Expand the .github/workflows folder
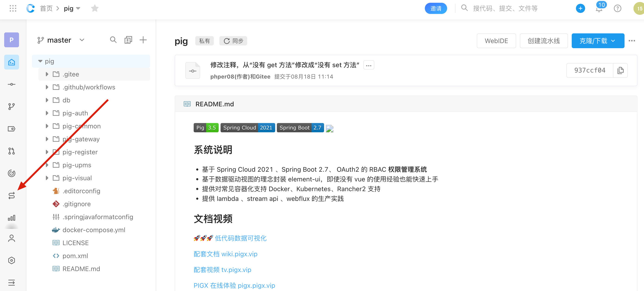The image size is (644, 291). (x=47, y=87)
